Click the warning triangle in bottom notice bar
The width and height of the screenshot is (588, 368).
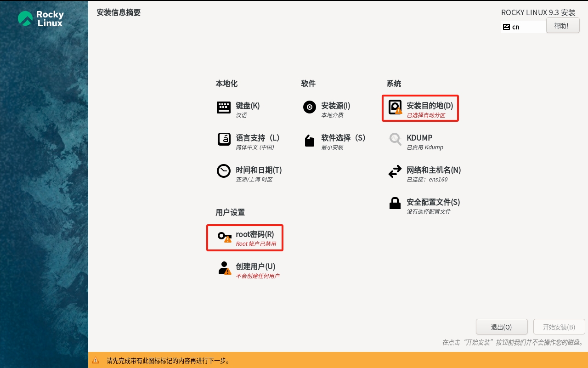[96, 361]
